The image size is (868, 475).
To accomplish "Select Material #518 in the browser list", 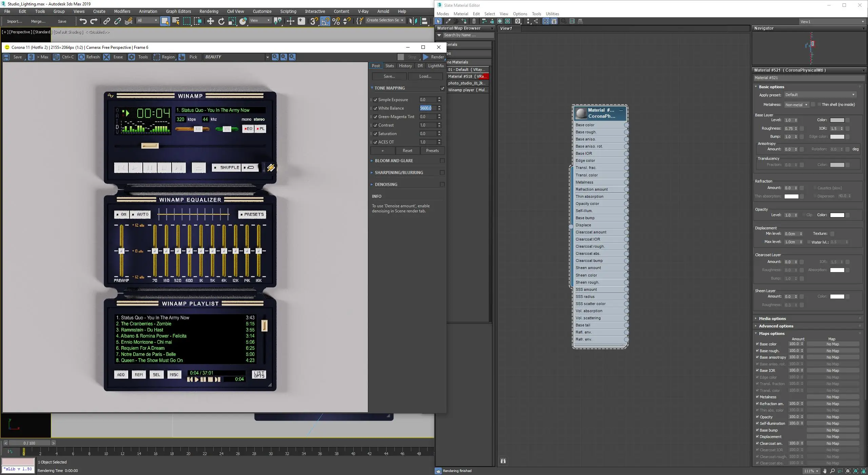I will tap(467, 76).
